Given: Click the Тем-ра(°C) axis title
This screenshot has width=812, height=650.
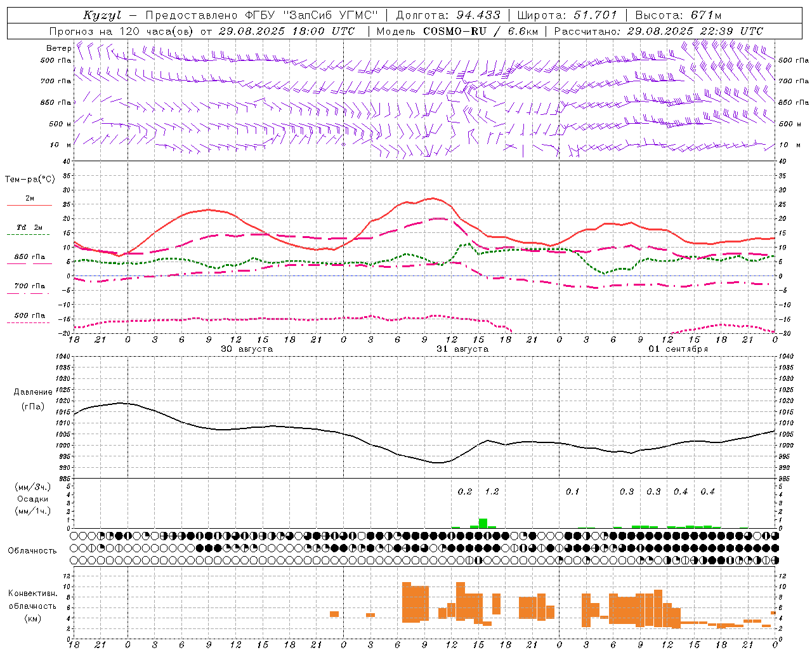Looking at the screenshot, I should (x=30, y=180).
